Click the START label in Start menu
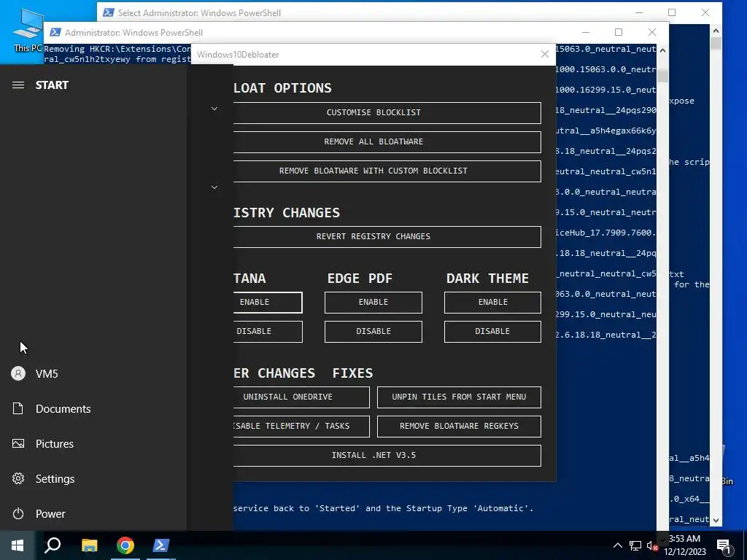Screen dimensions: 747x560 (x=52, y=85)
